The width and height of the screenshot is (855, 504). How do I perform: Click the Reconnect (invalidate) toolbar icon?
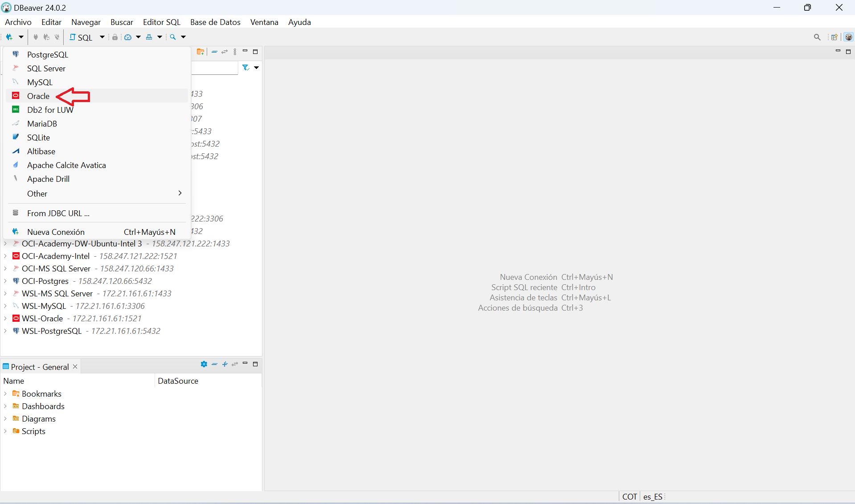click(x=46, y=37)
